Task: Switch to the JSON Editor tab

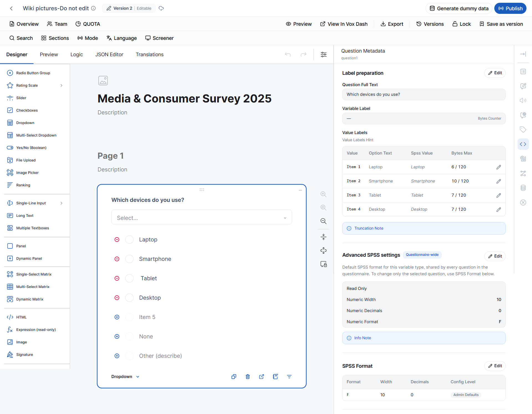Action: pos(109,55)
